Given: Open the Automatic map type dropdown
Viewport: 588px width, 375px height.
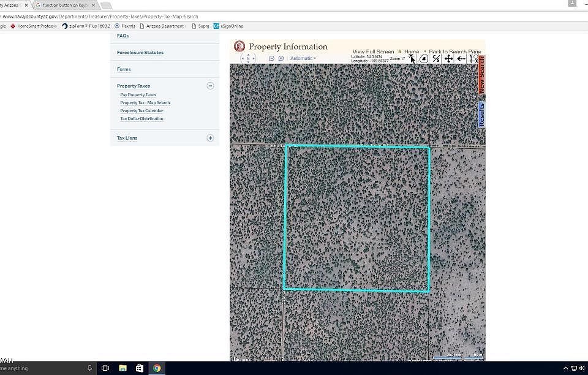Looking at the screenshot, I should 303,58.
